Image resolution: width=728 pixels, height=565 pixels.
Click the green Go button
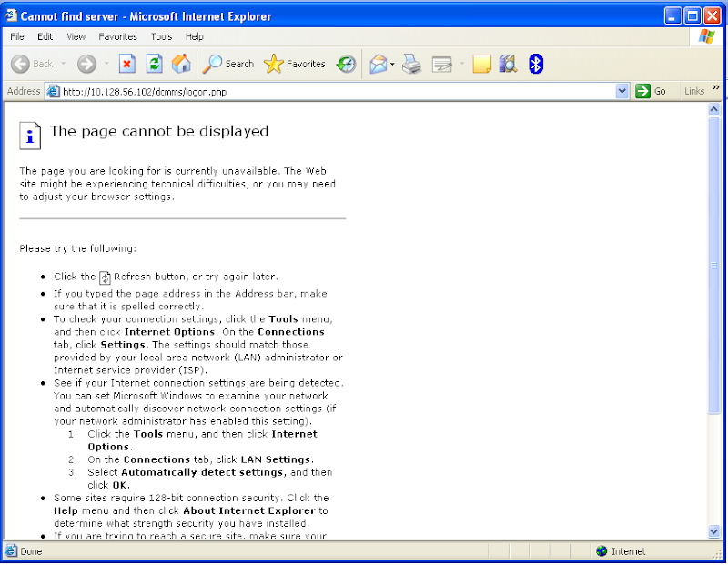[651, 91]
